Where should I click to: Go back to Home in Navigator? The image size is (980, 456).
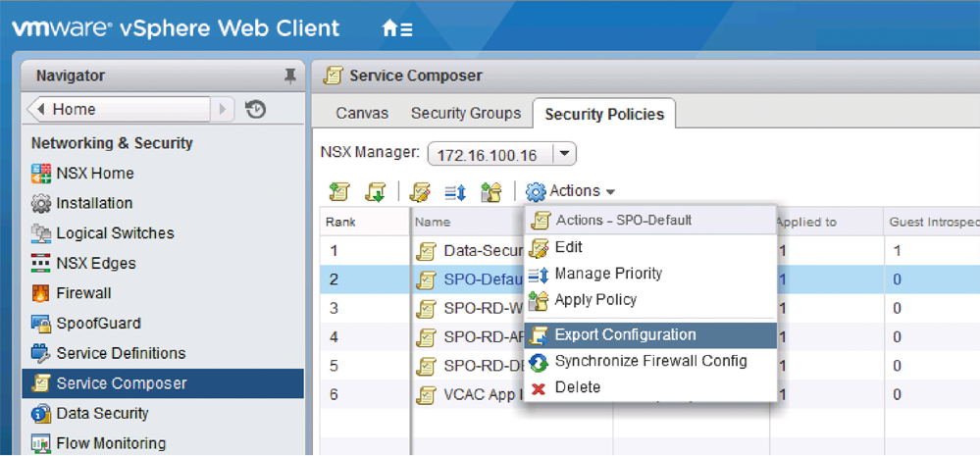(119, 109)
